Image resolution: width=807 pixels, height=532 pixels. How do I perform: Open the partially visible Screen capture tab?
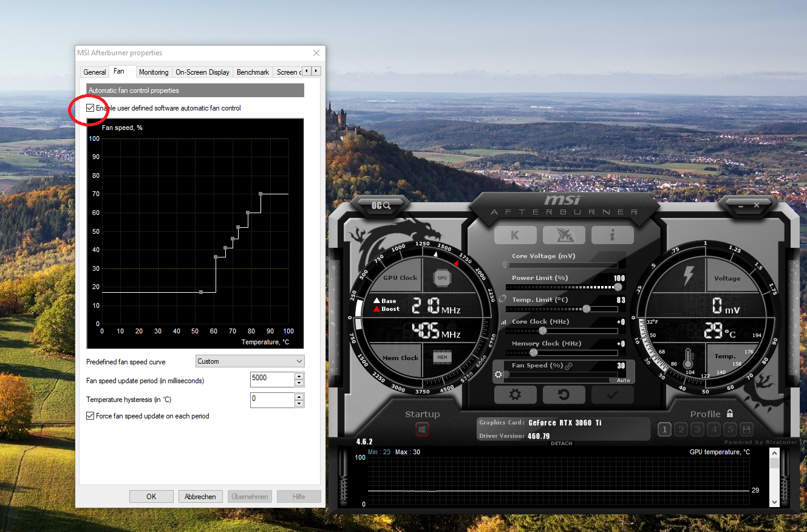point(287,72)
